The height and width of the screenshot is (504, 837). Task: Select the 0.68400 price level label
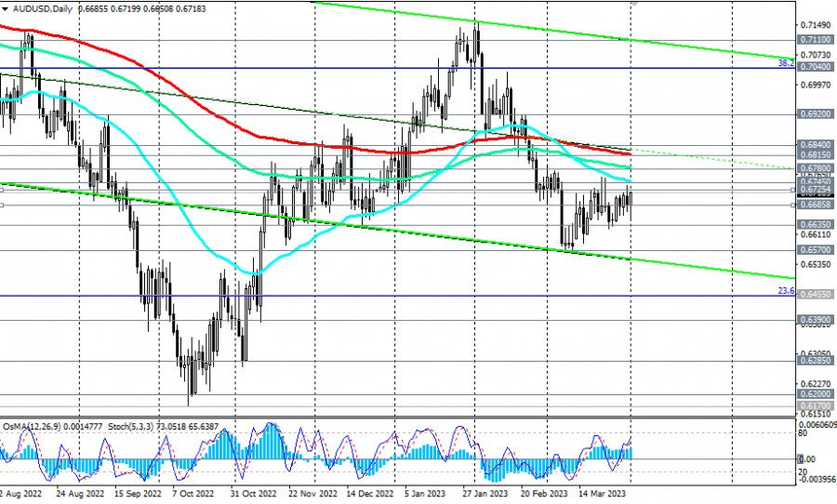[816, 146]
